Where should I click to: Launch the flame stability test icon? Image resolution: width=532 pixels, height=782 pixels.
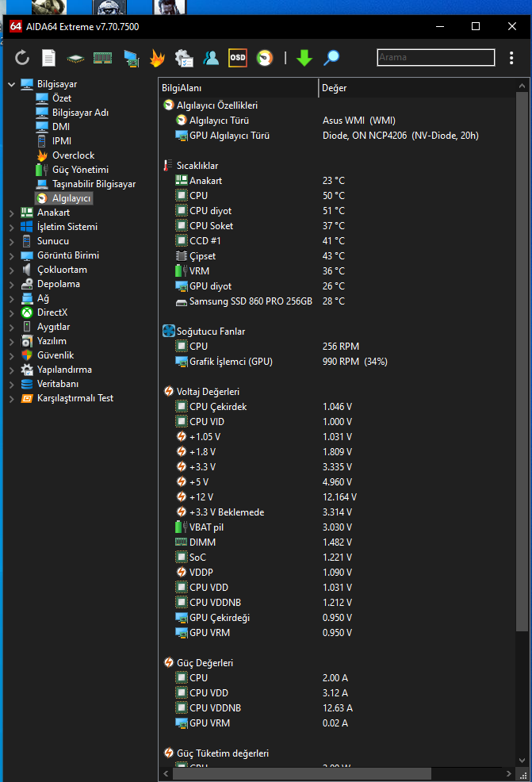157,58
